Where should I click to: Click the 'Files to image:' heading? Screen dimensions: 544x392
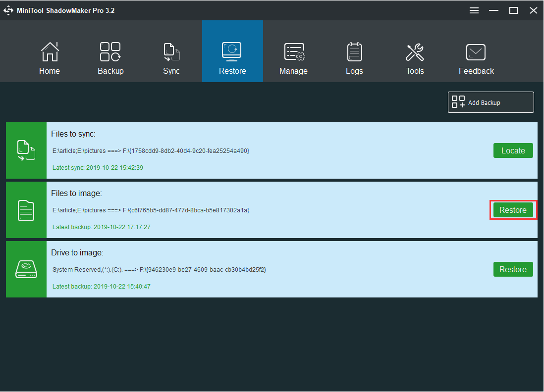76,193
